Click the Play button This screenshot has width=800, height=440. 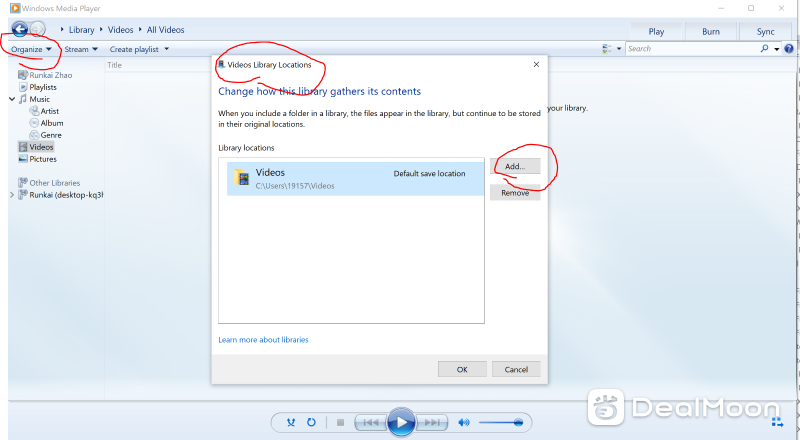click(x=401, y=423)
